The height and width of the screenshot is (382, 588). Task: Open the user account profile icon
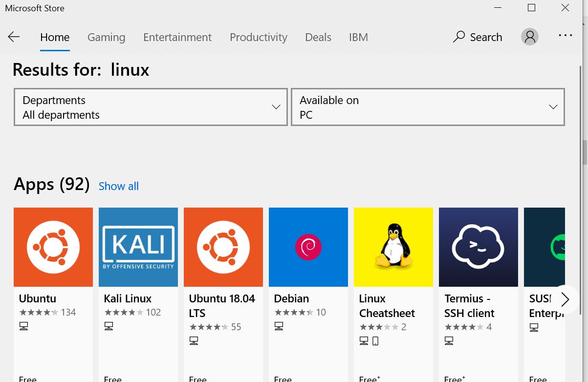530,37
